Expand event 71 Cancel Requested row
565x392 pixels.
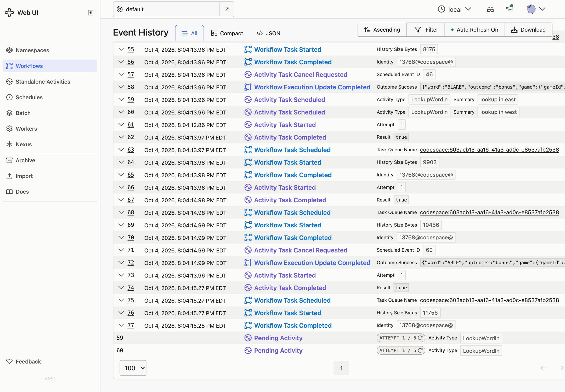121,250
